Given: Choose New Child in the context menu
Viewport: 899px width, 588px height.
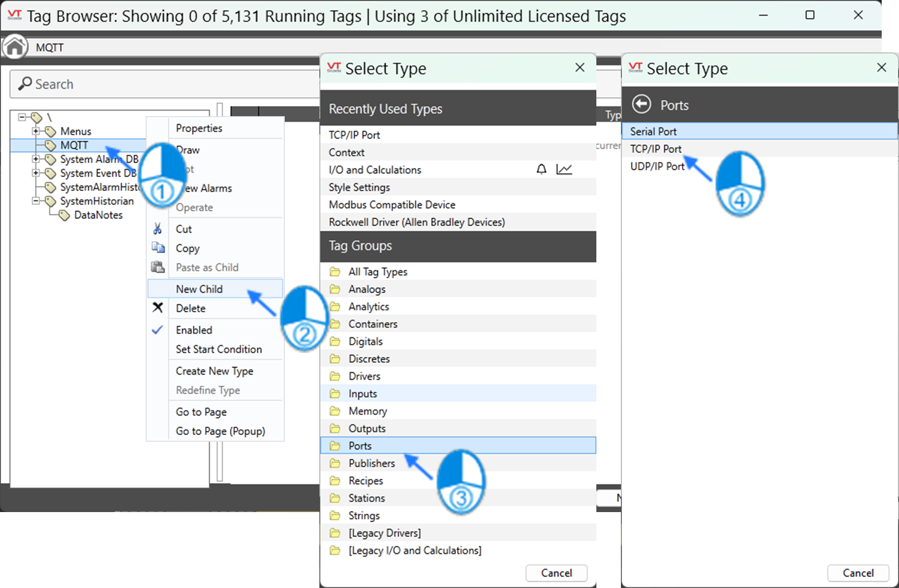Looking at the screenshot, I should tap(215, 289).
